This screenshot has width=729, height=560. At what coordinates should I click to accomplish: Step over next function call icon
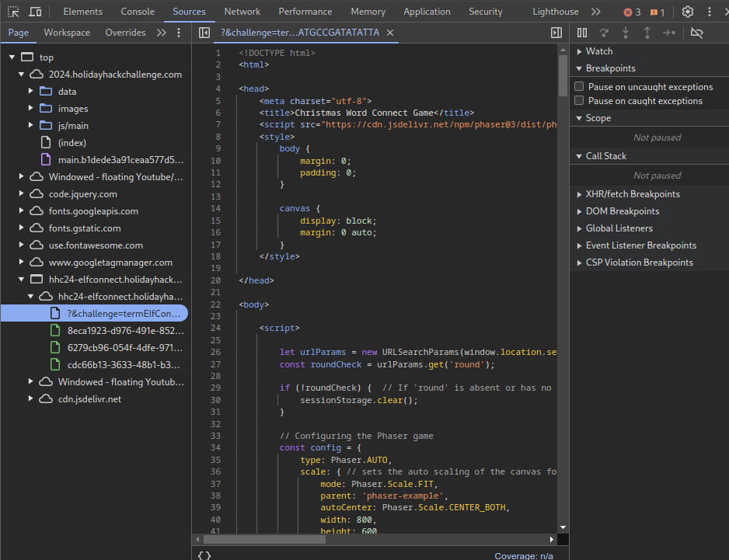pos(603,33)
